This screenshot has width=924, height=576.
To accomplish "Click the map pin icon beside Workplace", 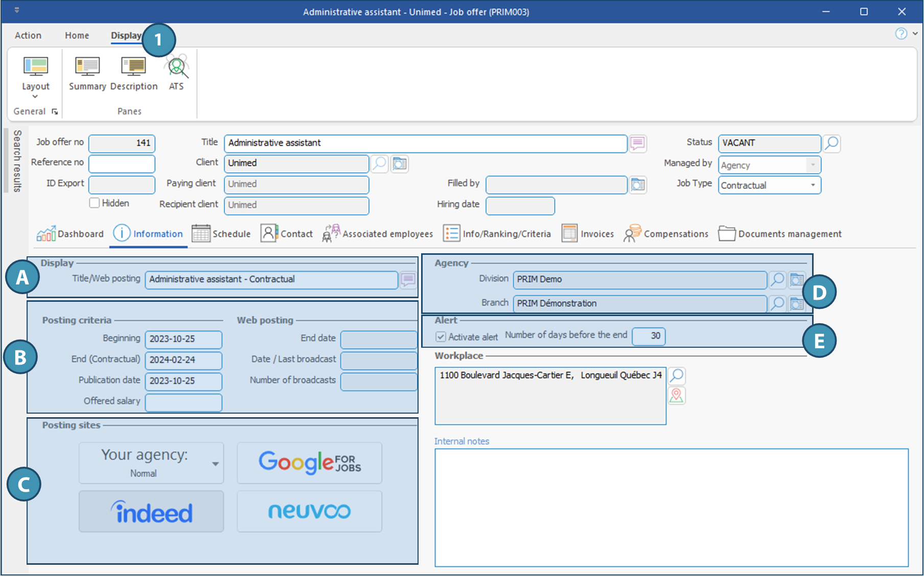I will tap(676, 396).
